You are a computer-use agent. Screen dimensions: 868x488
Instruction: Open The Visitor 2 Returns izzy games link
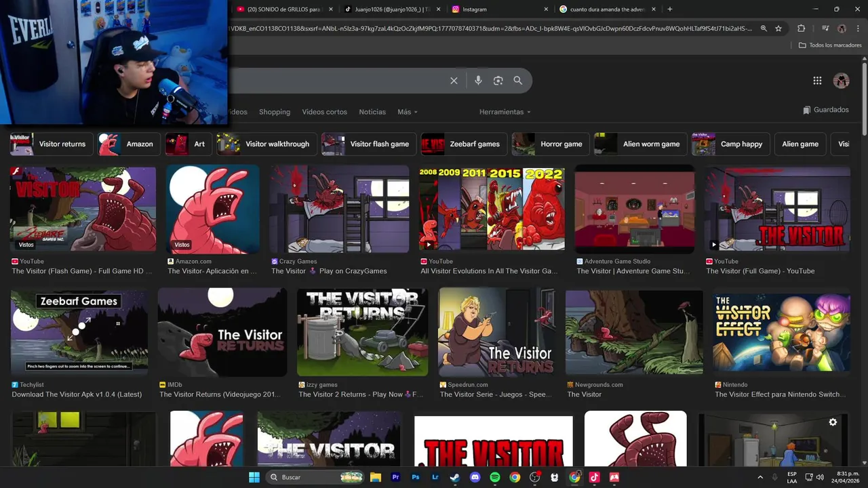click(361, 394)
